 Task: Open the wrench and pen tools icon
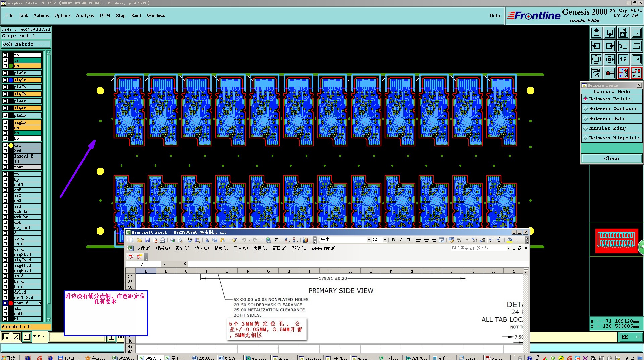tap(596, 73)
